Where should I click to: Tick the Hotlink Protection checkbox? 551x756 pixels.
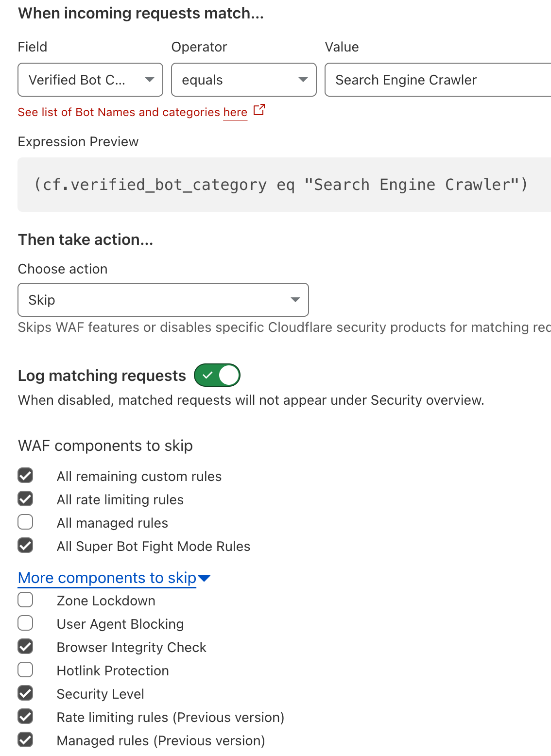point(25,670)
